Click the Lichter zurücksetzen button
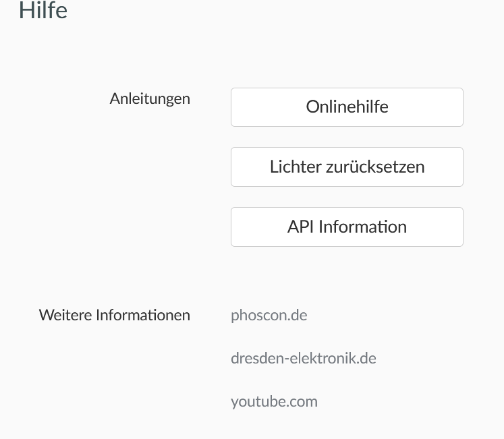 (347, 167)
